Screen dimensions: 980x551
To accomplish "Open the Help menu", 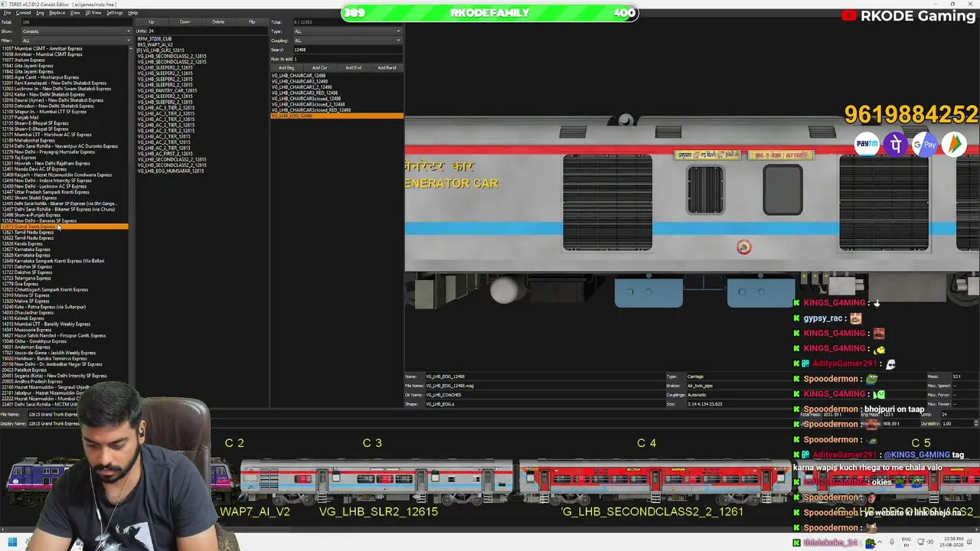I will coord(132,13).
